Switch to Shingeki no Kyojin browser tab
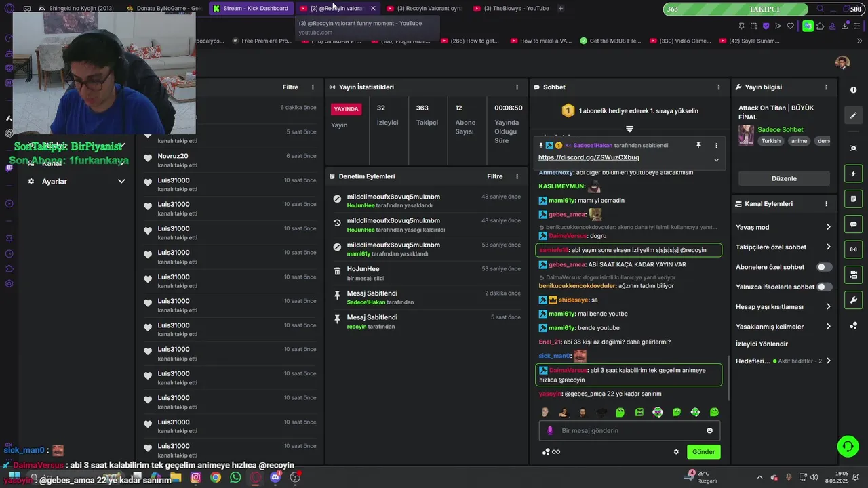This screenshot has width=868, height=488. (x=76, y=8)
